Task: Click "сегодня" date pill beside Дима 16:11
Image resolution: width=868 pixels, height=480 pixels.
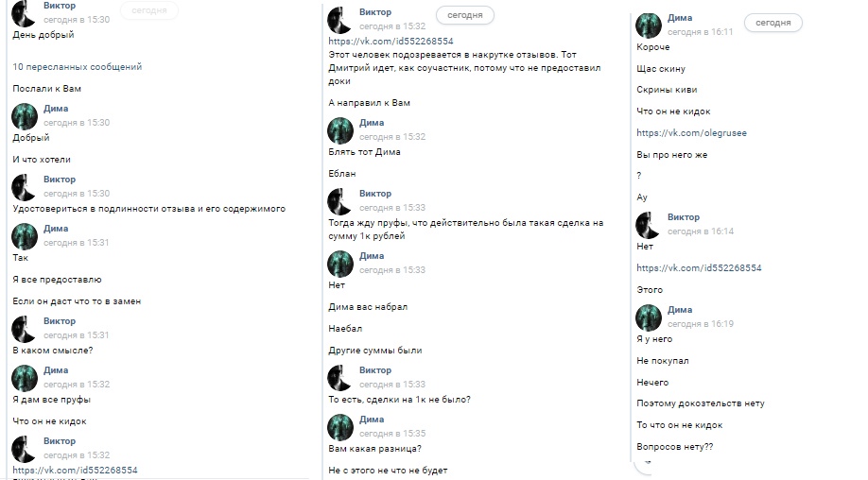Action: pyautogui.click(x=773, y=23)
